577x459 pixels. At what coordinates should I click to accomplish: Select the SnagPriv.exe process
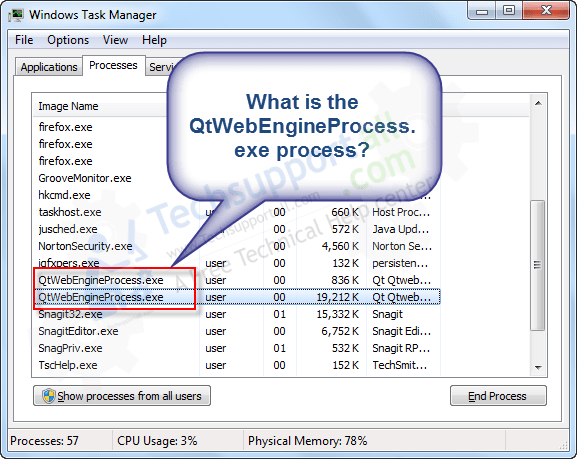coord(237,348)
